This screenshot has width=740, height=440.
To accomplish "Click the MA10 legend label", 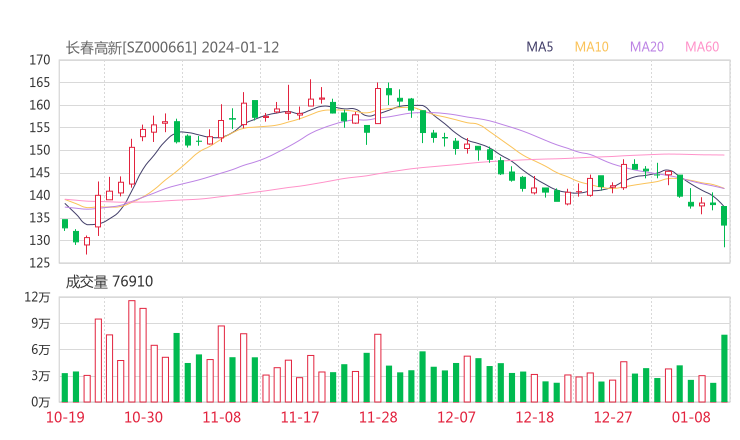I will (x=591, y=47).
